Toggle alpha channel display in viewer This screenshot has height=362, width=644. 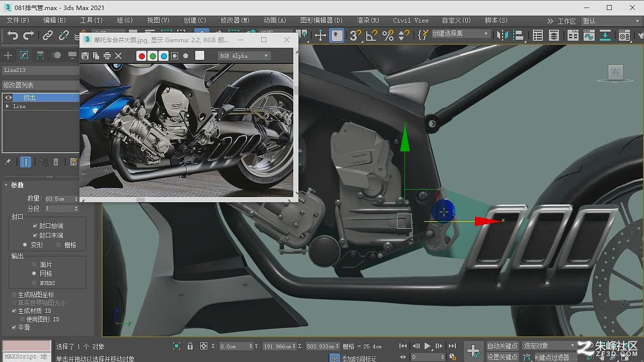tap(175, 56)
